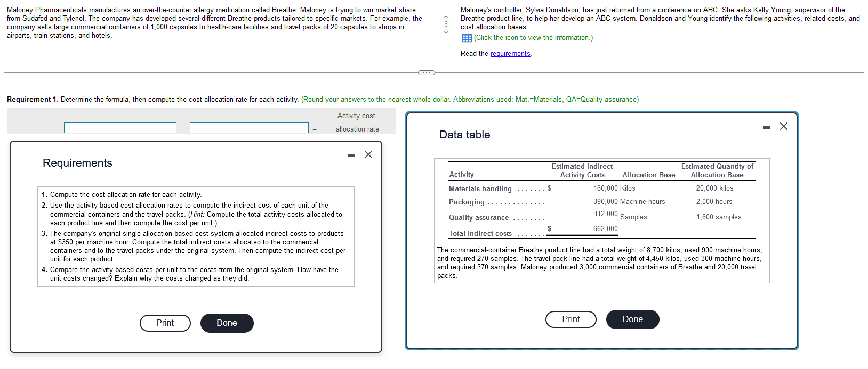The width and height of the screenshot is (868, 369).
Task: Click the denominator formula input field
Action: 249,128
